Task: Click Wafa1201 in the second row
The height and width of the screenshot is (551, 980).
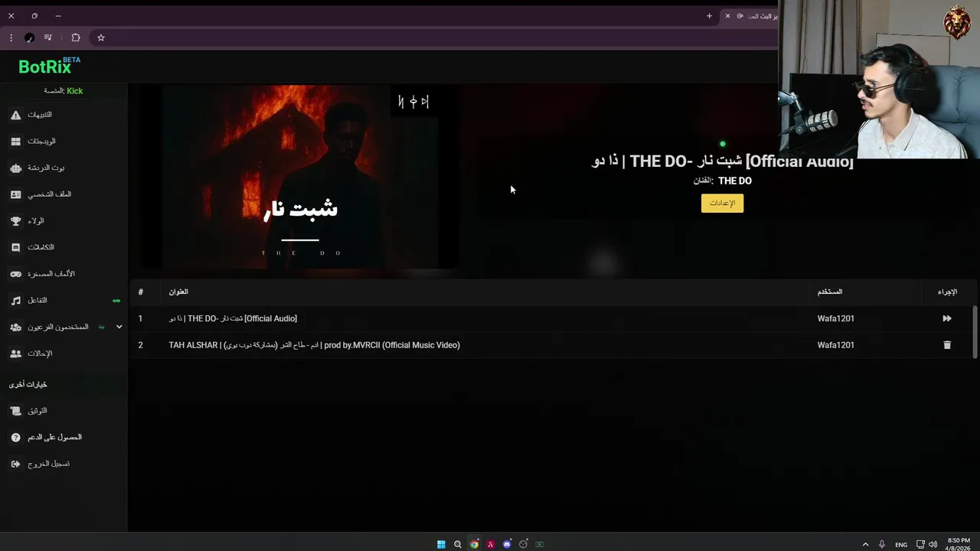Action: 835,345
